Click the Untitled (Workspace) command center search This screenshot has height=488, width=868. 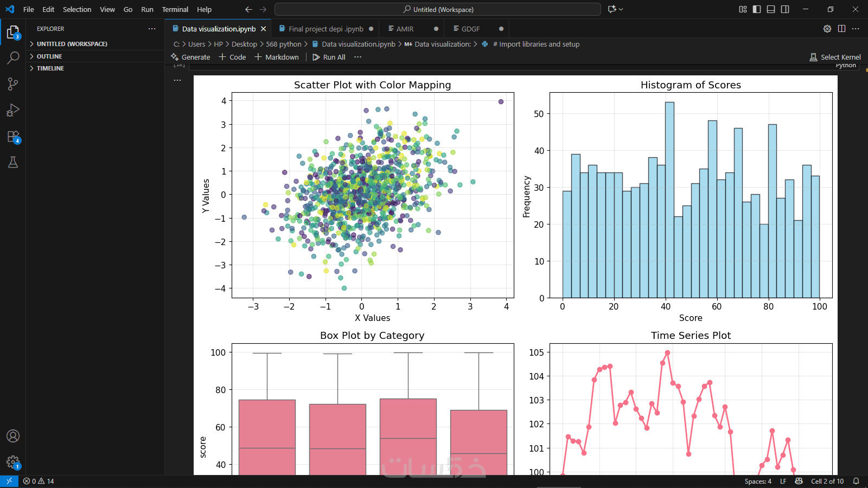point(438,9)
